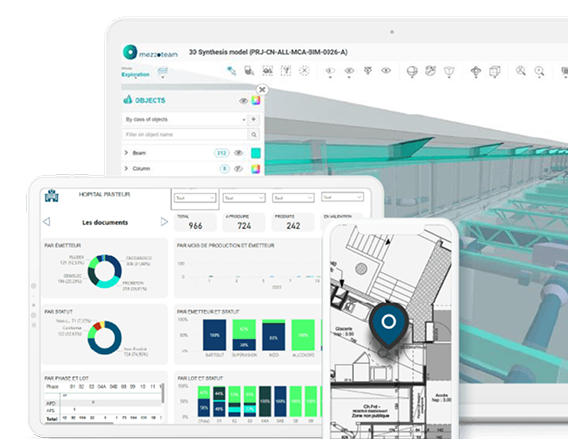
Task: Show Column objects with the crossed eye icon
Action: click(x=238, y=169)
